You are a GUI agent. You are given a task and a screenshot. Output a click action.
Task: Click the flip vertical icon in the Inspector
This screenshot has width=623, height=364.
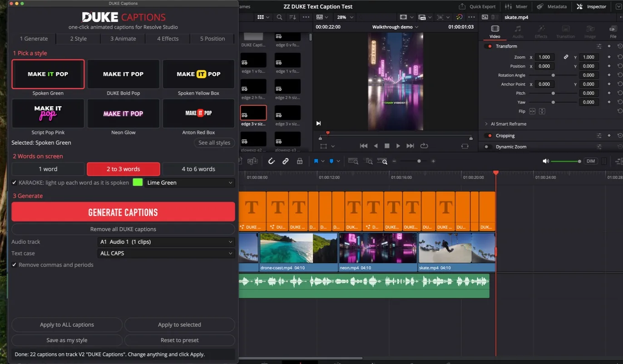[542, 111]
